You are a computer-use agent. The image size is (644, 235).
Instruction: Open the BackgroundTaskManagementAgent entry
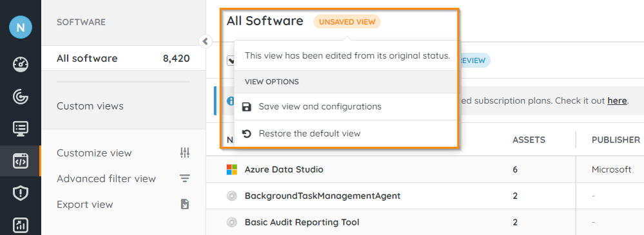[322, 196]
